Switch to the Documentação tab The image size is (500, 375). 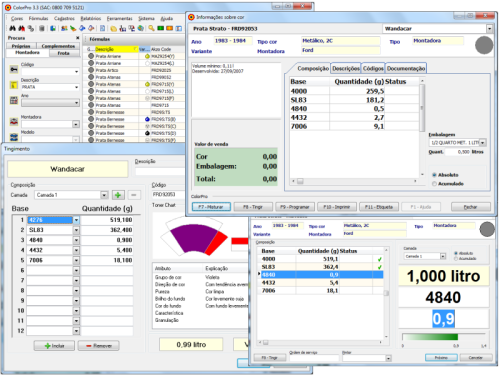(406, 68)
